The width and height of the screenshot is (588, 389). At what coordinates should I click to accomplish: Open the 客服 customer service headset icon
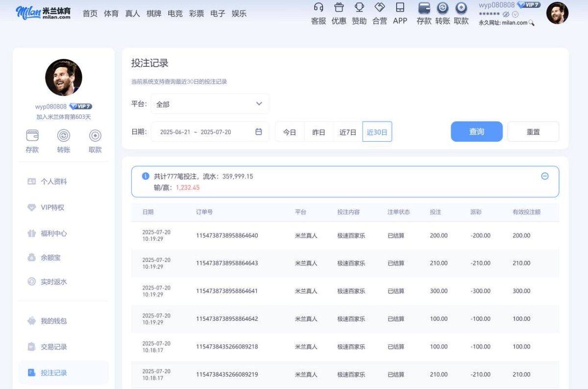coord(318,7)
